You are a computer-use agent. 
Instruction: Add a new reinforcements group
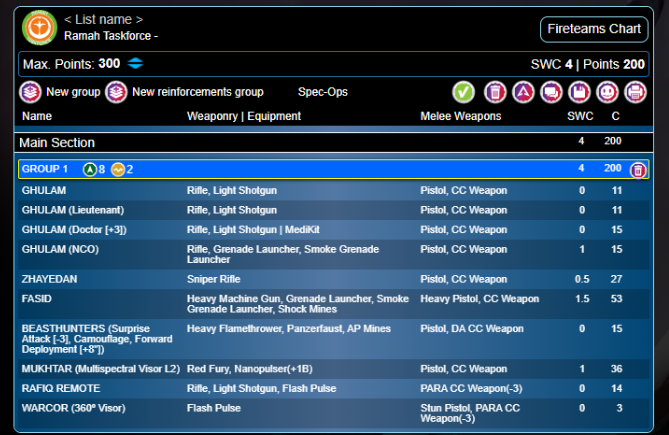pos(117,92)
